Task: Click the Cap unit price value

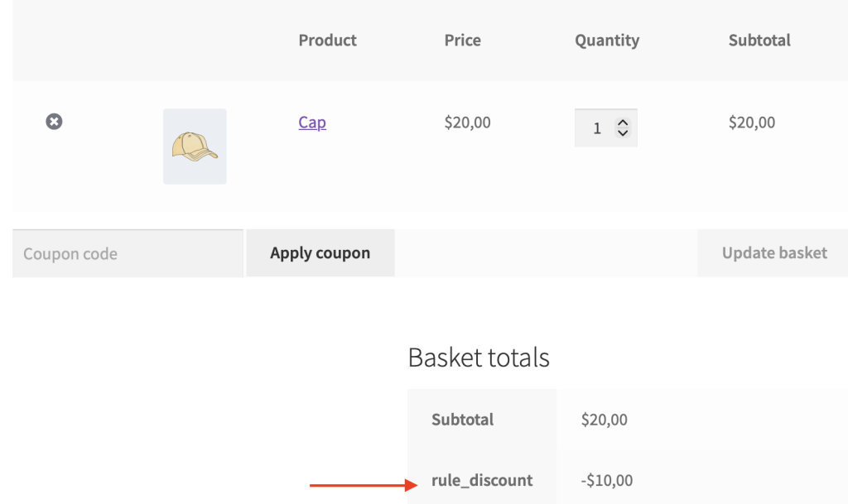Action: click(467, 122)
